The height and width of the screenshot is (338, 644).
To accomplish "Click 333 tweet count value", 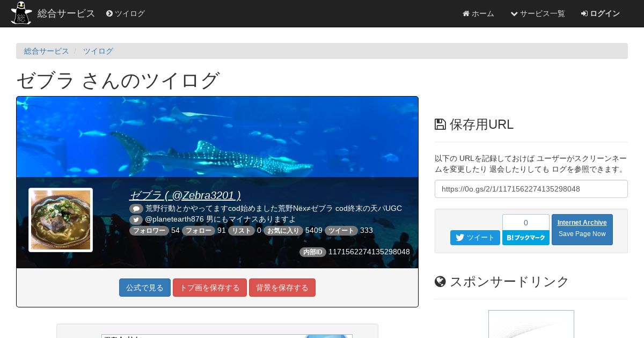I will 367,231.
